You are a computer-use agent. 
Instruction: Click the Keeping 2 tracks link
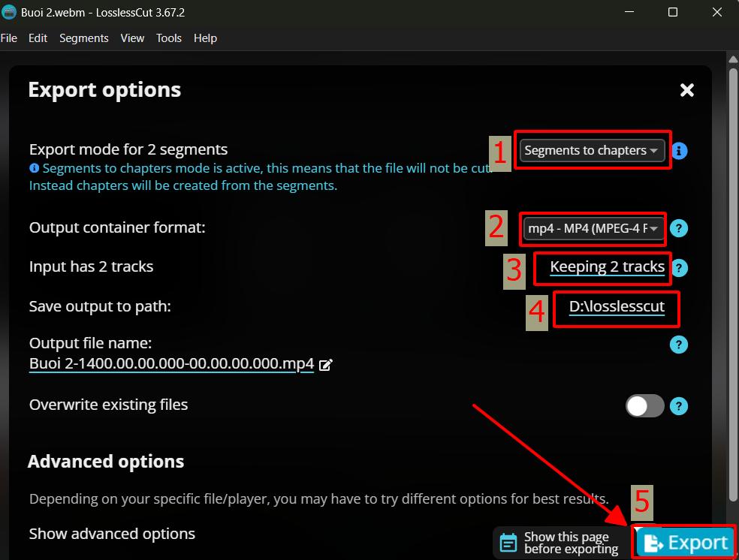click(607, 266)
